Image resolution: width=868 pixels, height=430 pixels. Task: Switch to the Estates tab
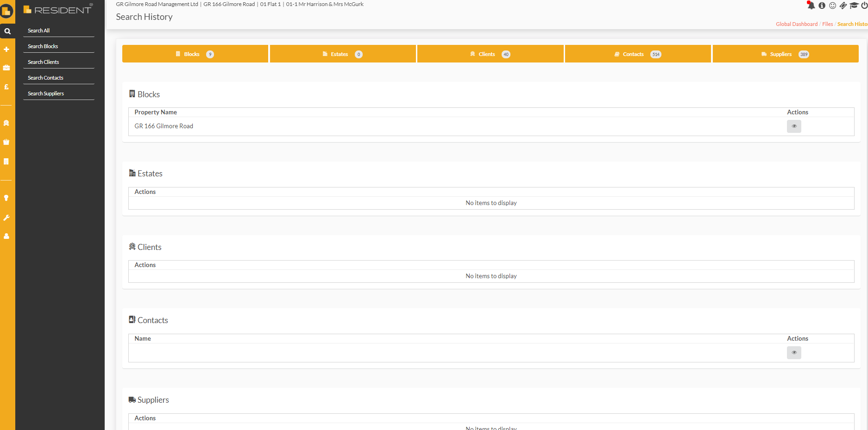pyautogui.click(x=343, y=54)
